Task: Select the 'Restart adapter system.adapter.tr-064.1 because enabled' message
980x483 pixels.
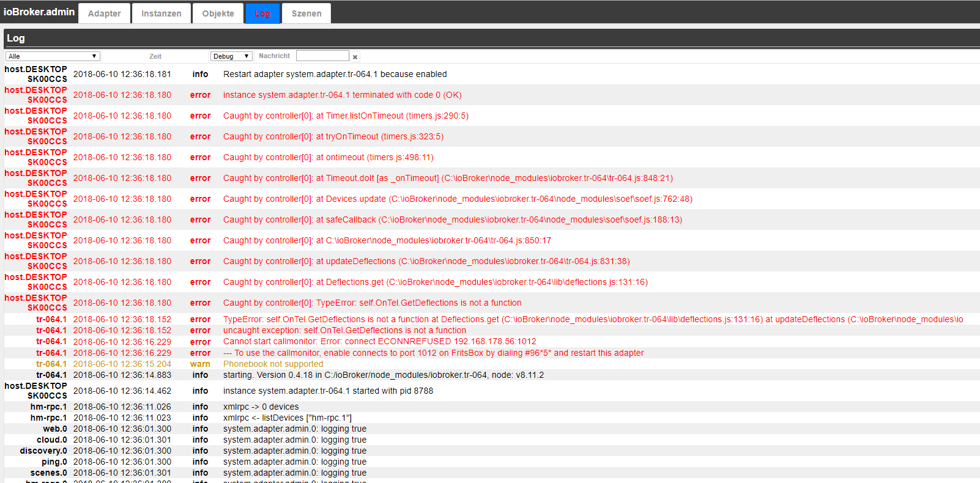Action: click(x=335, y=74)
